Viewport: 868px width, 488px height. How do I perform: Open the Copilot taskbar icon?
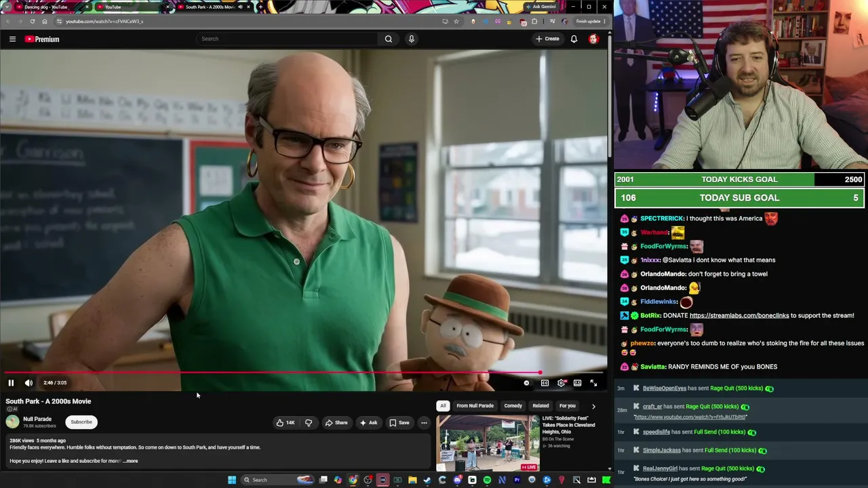tap(338, 480)
